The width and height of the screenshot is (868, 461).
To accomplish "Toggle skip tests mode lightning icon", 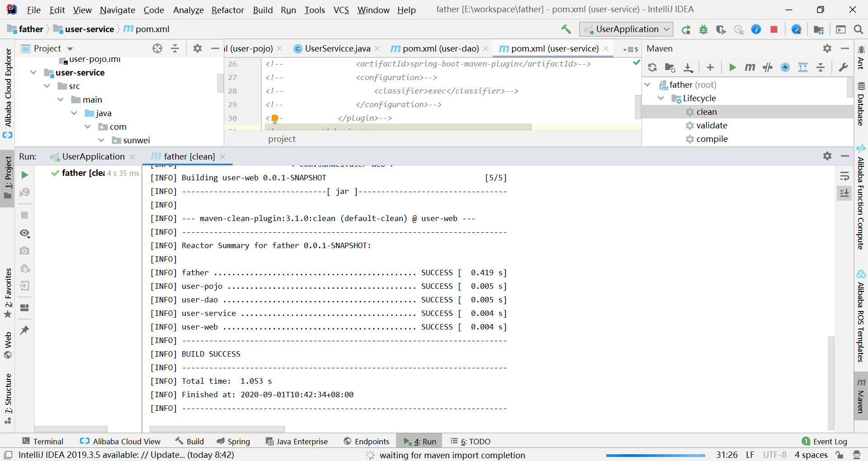I will tap(785, 68).
